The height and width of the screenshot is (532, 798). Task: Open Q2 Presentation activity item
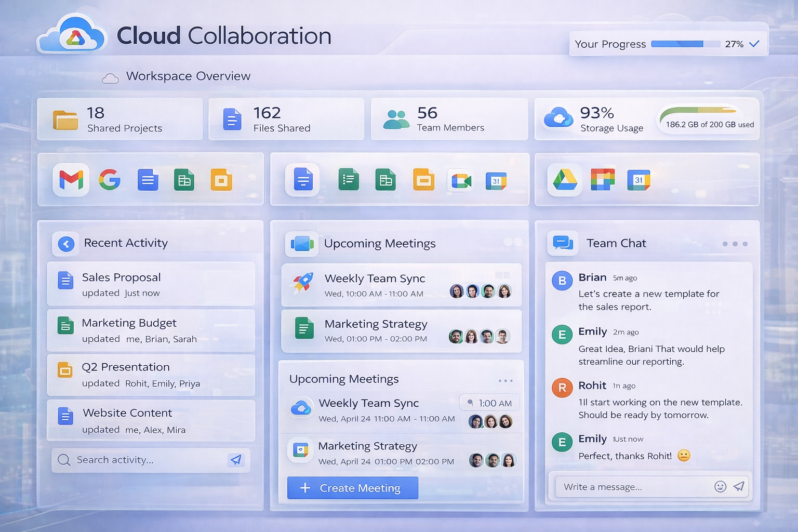(151, 375)
